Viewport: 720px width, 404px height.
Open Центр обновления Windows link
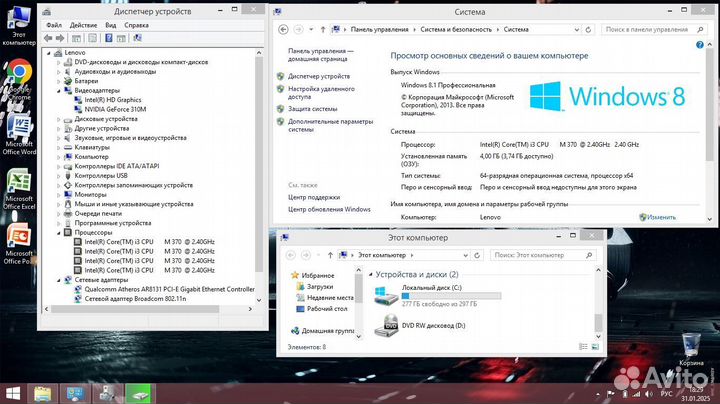[329, 209]
